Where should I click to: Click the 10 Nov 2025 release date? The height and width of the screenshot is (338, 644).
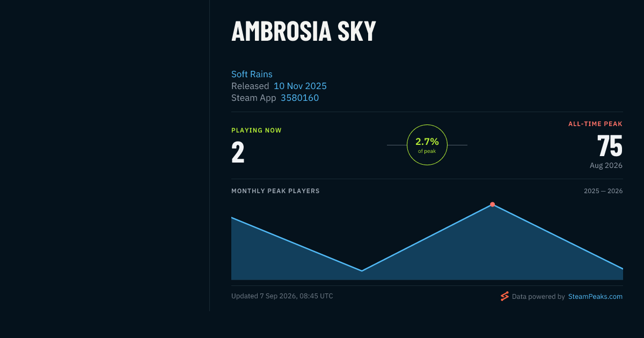[300, 86]
